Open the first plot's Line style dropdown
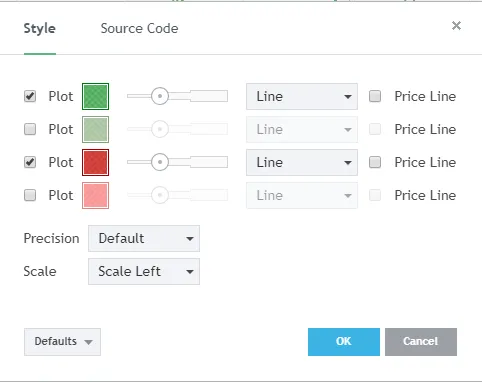 (302, 96)
